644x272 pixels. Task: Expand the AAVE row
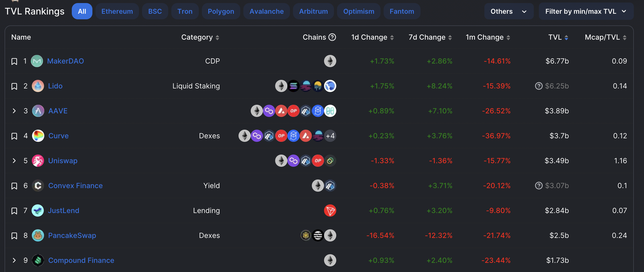coord(14,111)
